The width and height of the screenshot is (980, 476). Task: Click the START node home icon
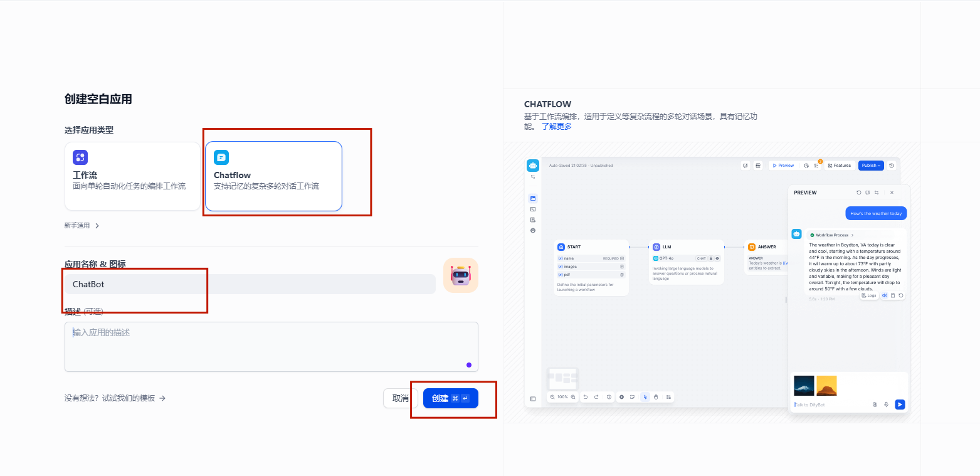(561, 247)
